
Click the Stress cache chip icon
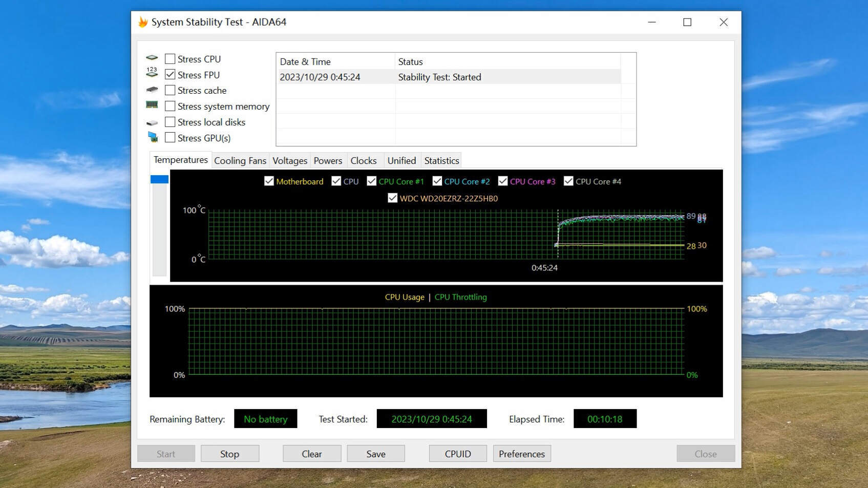(152, 90)
